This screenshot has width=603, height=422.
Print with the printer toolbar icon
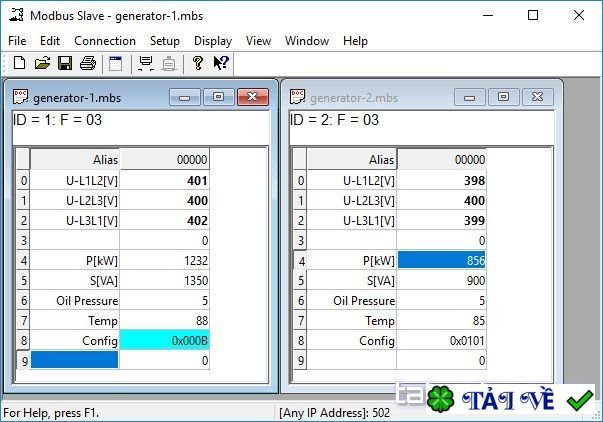(x=88, y=63)
